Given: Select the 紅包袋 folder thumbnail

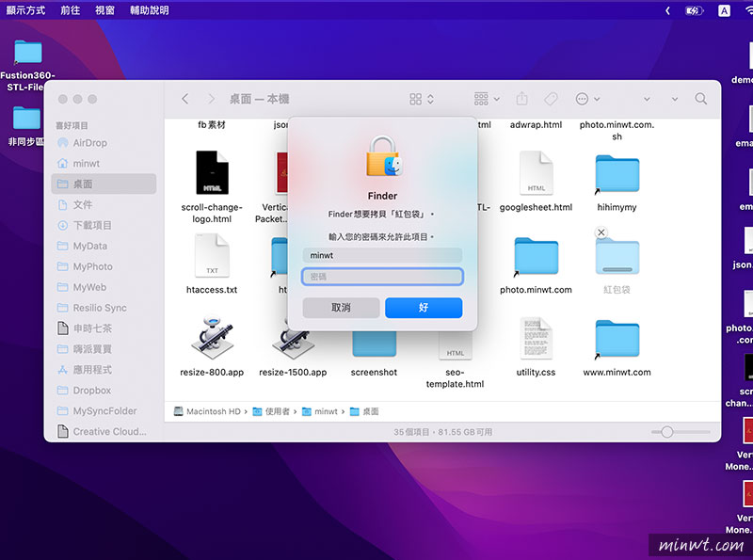Looking at the screenshot, I should click(x=616, y=257).
